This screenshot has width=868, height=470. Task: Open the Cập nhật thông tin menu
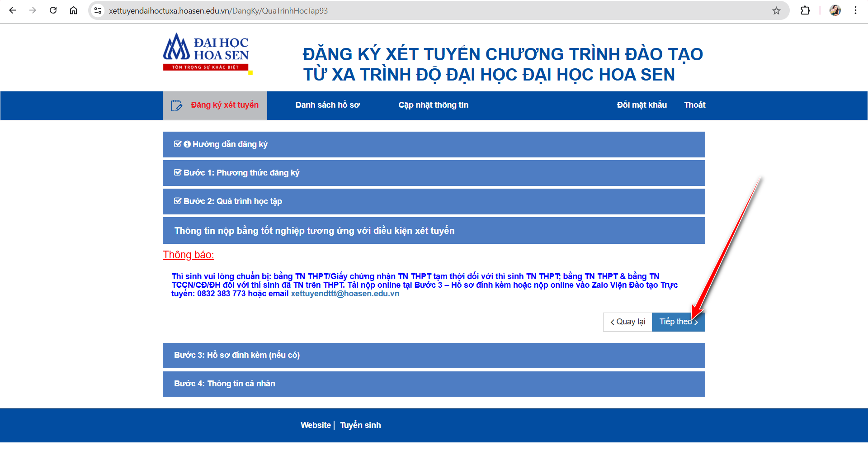point(433,105)
